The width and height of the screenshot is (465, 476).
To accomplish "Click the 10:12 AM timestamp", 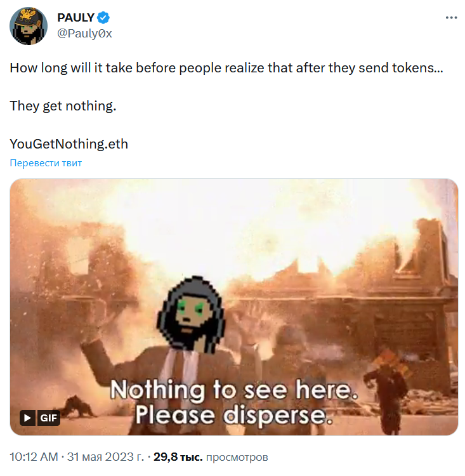I will click(x=34, y=457).
